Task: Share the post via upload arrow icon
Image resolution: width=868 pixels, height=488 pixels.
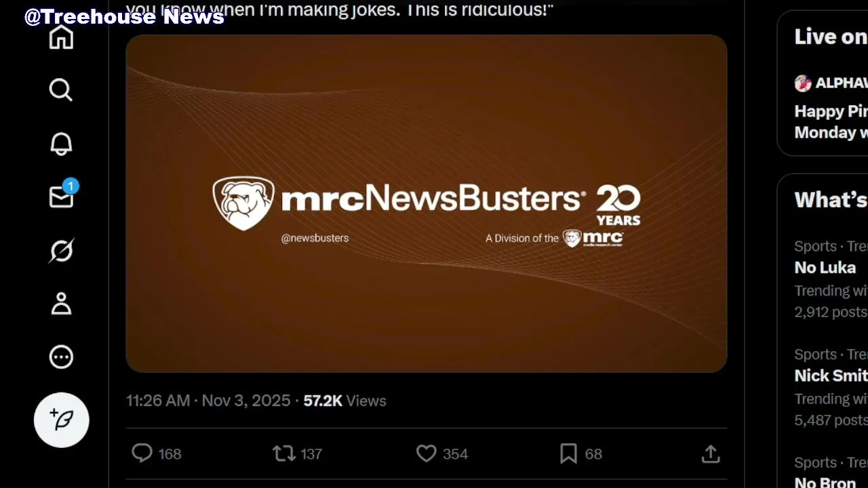Action: click(711, 453)
